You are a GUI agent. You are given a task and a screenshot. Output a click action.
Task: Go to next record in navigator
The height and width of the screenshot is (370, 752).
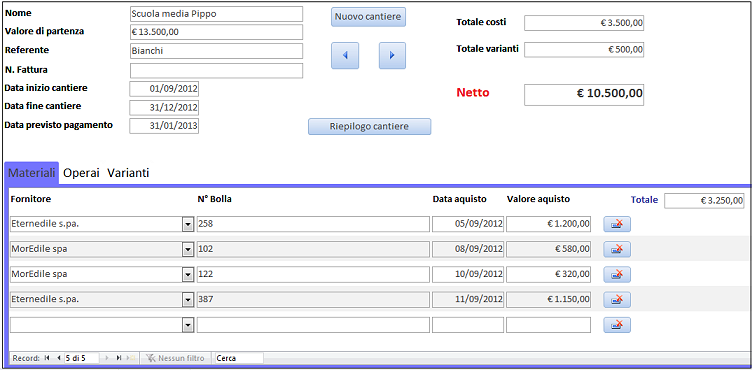(106, 358)
